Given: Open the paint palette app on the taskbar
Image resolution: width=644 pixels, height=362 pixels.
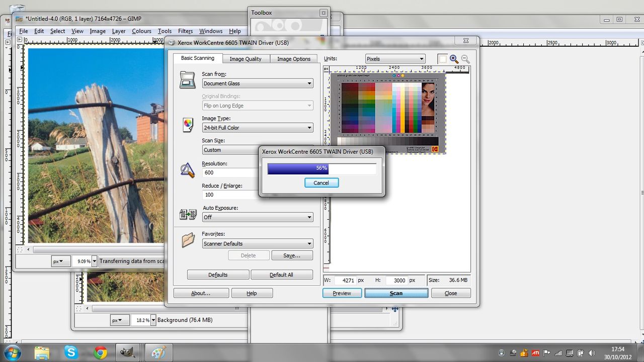Looking at the screenshot, I should coord(158,352).
